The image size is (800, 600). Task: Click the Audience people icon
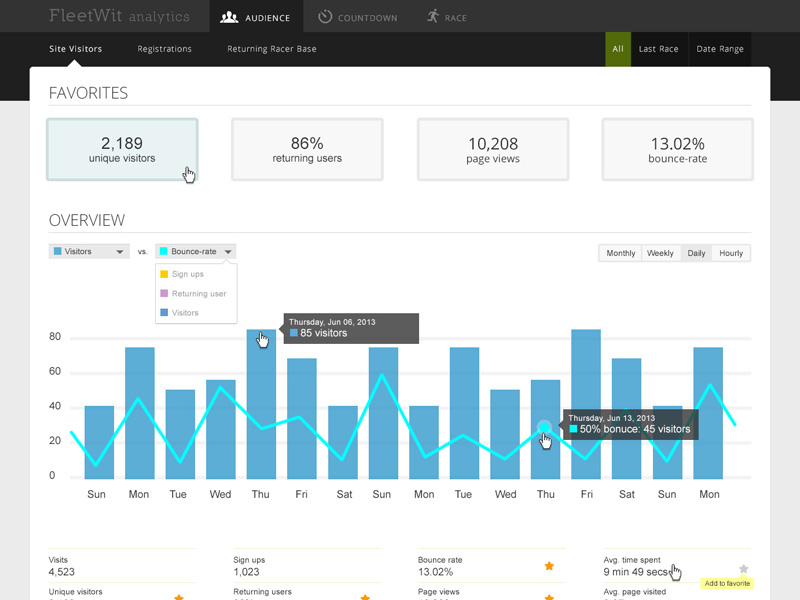coord(229,17)
